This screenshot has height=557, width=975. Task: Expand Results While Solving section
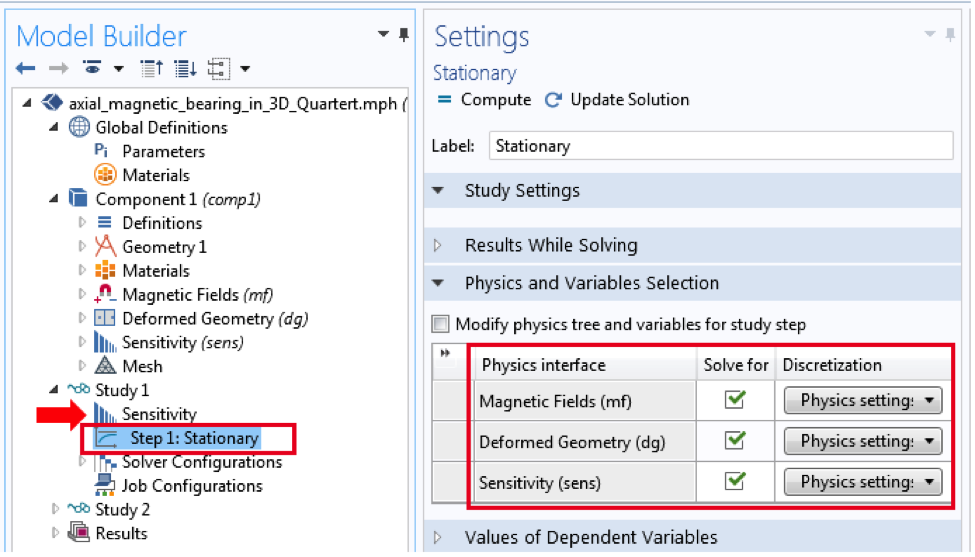[x=438, y=245]
